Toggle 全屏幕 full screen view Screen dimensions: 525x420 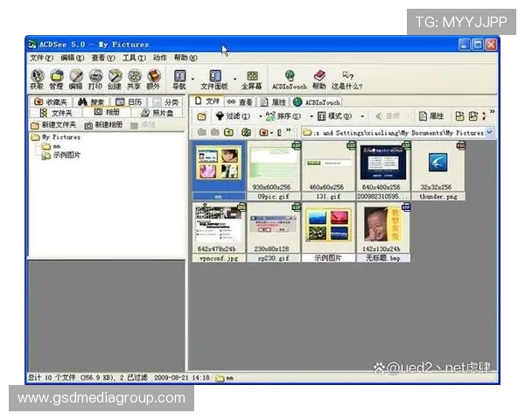tap(252, 79)
